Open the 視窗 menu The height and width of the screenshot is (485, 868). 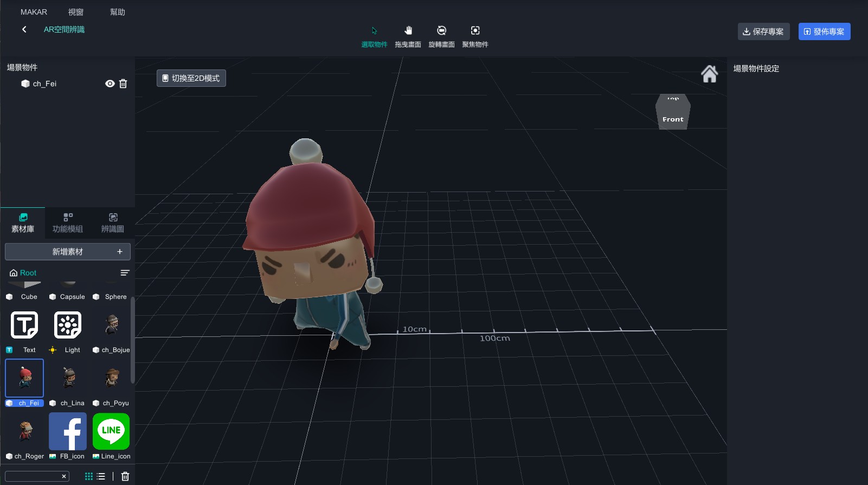click(x=76, y=12)
